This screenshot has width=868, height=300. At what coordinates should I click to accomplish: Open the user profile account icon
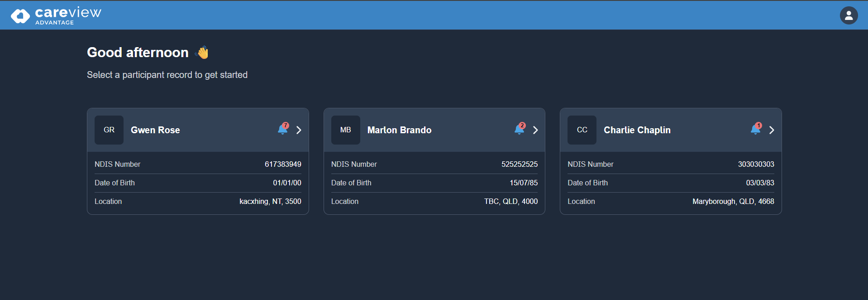tap(849, 15)
